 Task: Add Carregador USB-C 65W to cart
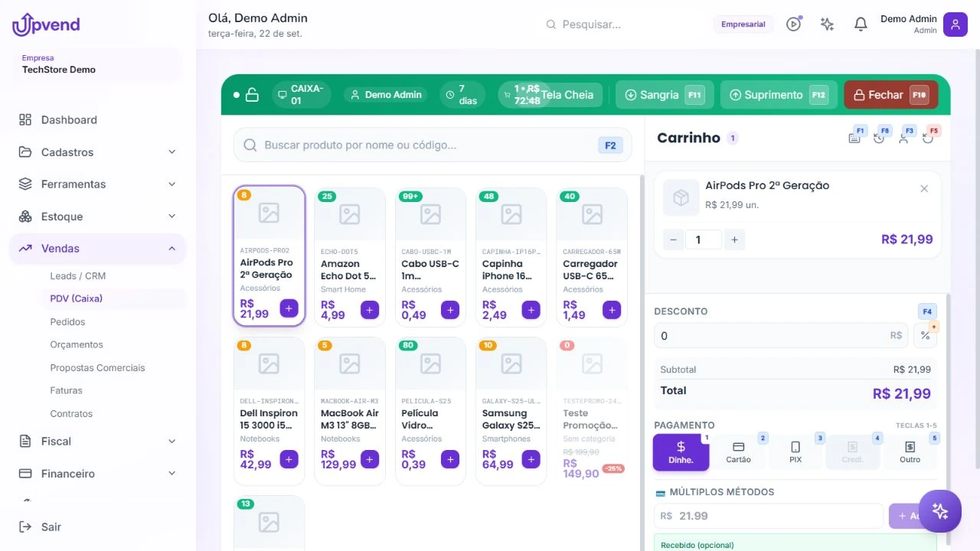(x=612, y=310)
